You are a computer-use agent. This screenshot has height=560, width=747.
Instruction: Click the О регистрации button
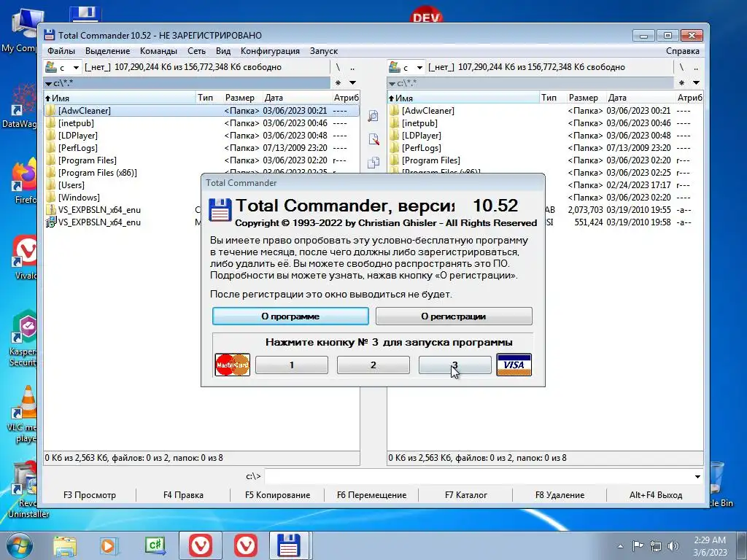[x=454, y=316]
